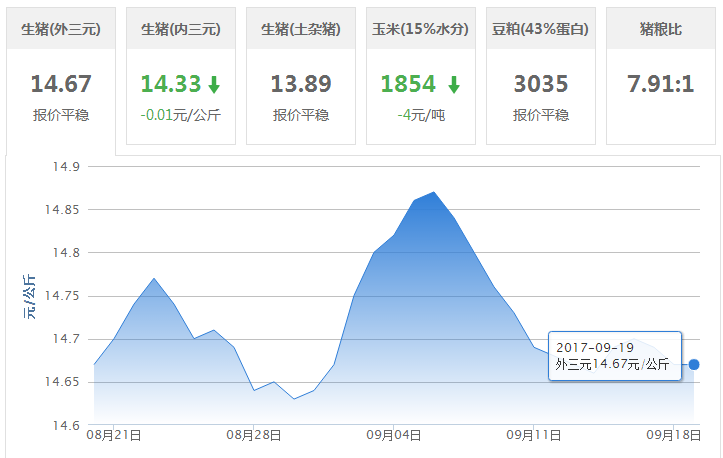Click the 2017-09-19 tooltip box
This screenshot has width=723, height=458.
(614, 356)
